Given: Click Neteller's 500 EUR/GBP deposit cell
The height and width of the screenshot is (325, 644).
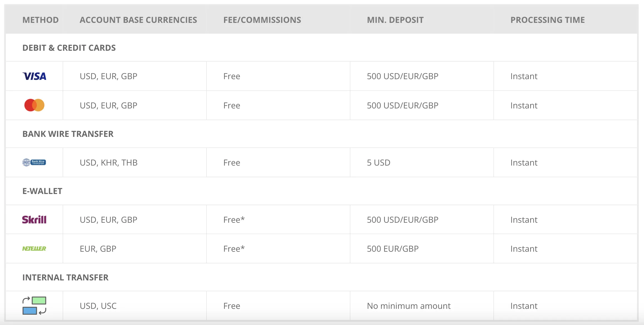Looking at the screenshot, I should click(422, 249).
